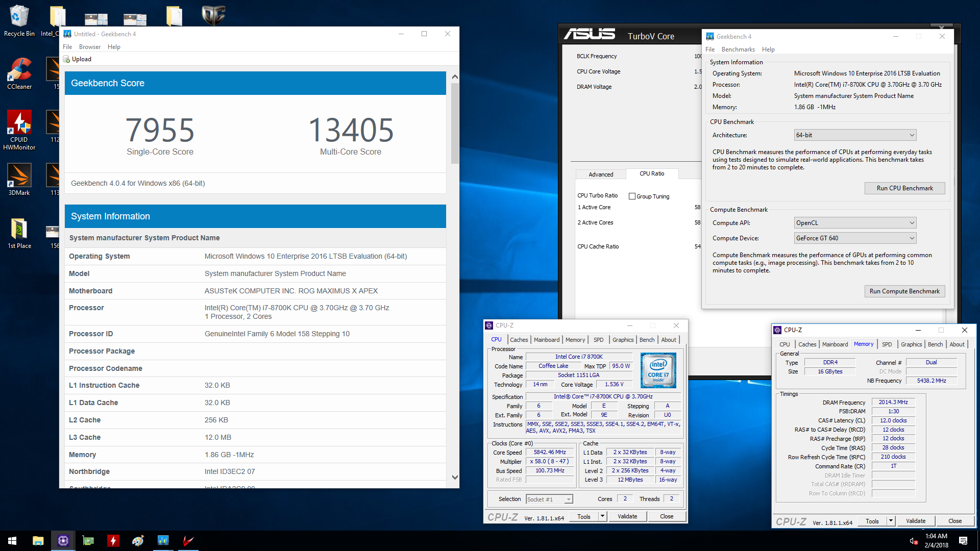Viewport: 980px width, 551px height.
Task: Click the CPU-Z memory window title icon
Action: [x=777, y=330]
